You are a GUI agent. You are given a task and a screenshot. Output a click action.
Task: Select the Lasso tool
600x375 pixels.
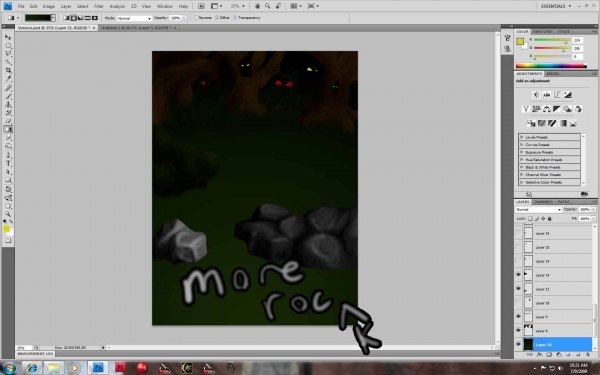8,54
